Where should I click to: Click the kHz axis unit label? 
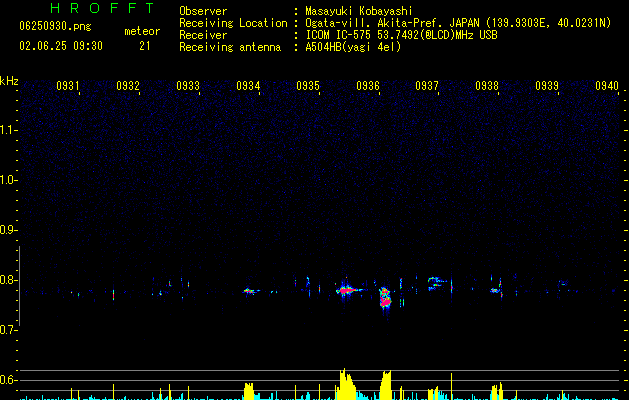(9, 81)
